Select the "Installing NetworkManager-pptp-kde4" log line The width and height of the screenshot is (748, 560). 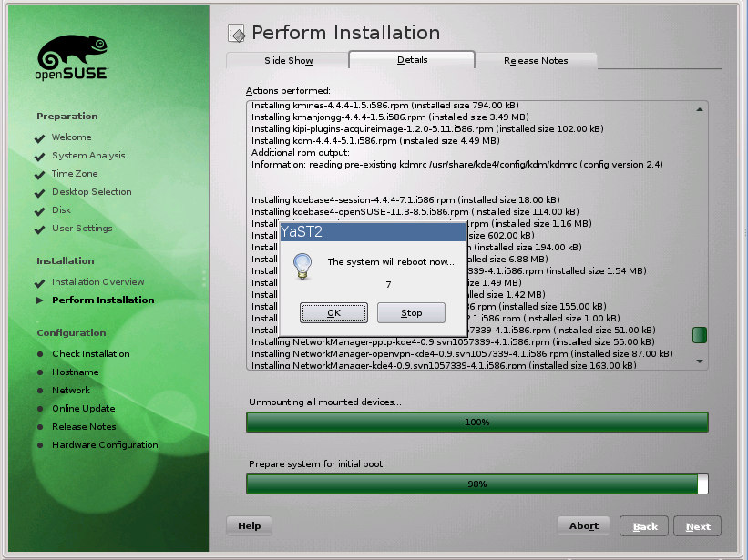pyautogui.click(x=453, y=341)
